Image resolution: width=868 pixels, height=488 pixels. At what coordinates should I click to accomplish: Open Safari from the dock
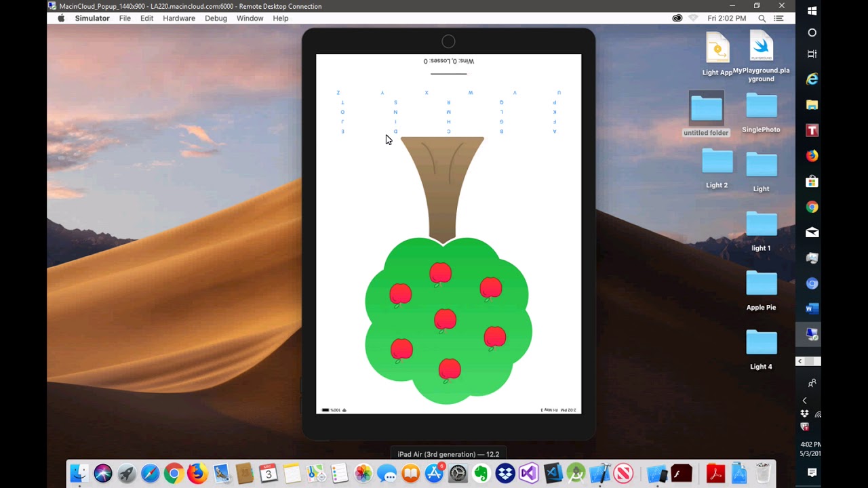[x=150, y=473]
